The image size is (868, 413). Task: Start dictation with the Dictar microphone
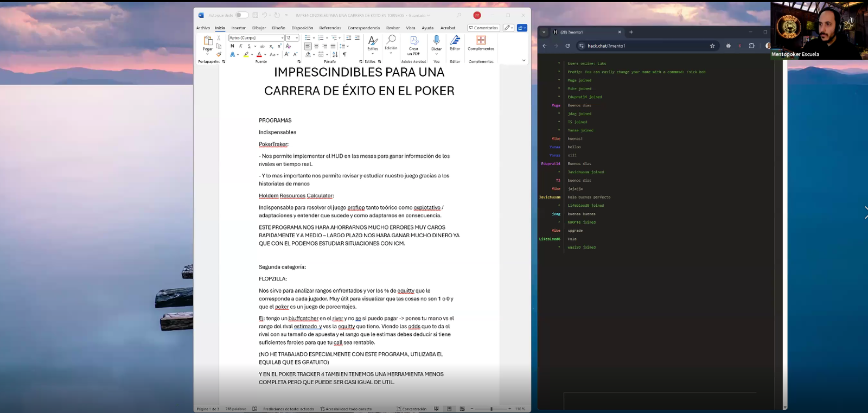coord(436,41)
